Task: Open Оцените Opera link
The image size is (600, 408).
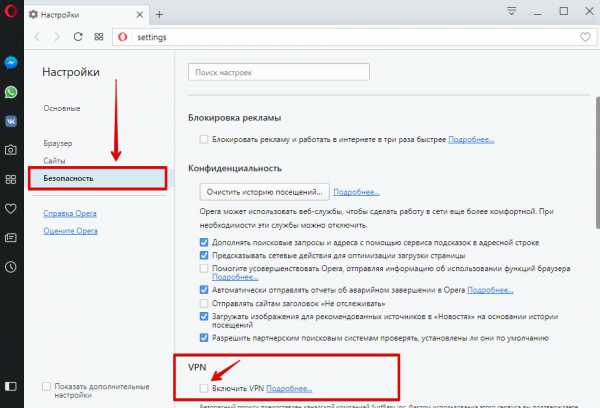Action: [70, 231]
